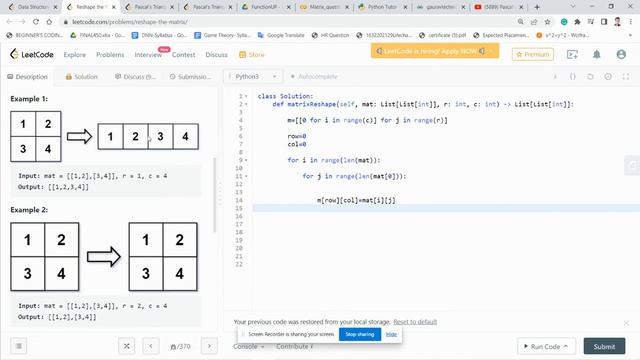Expand the Console panel dropdown

pyautogui.click(x=249, y=346)
